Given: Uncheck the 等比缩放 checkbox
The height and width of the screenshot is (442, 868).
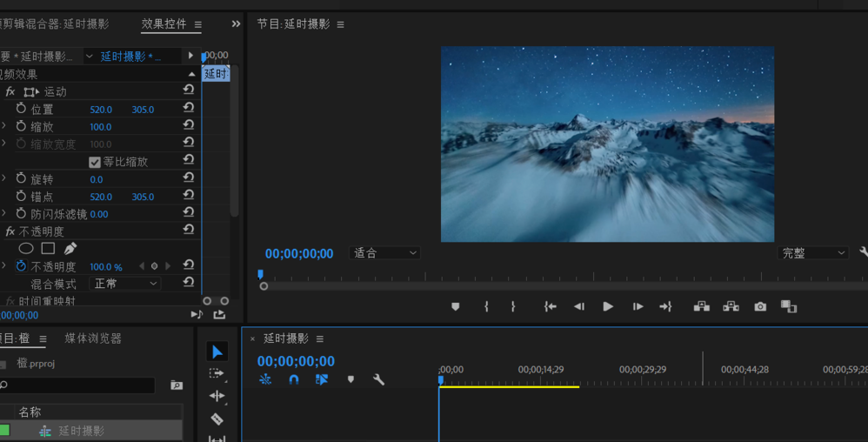Looking at the screenshot, I should (x=95, y=162).
